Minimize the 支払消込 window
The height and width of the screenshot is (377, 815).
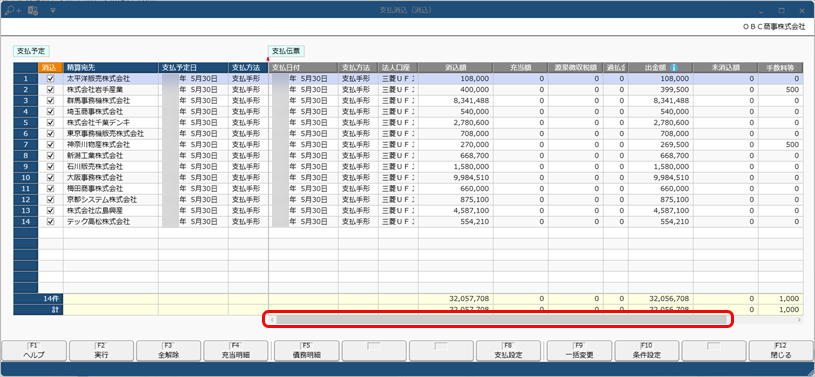[761, 10]
